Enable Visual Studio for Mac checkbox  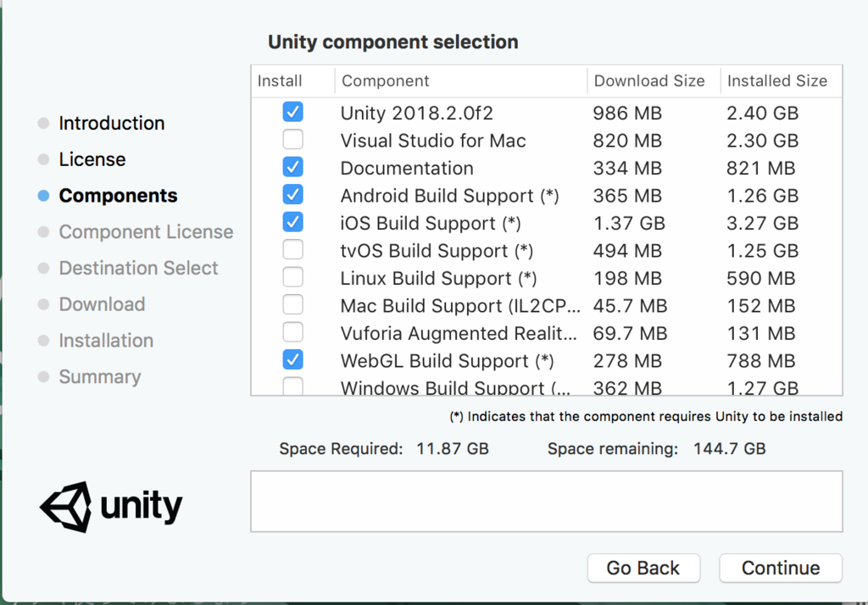[292, 140]
